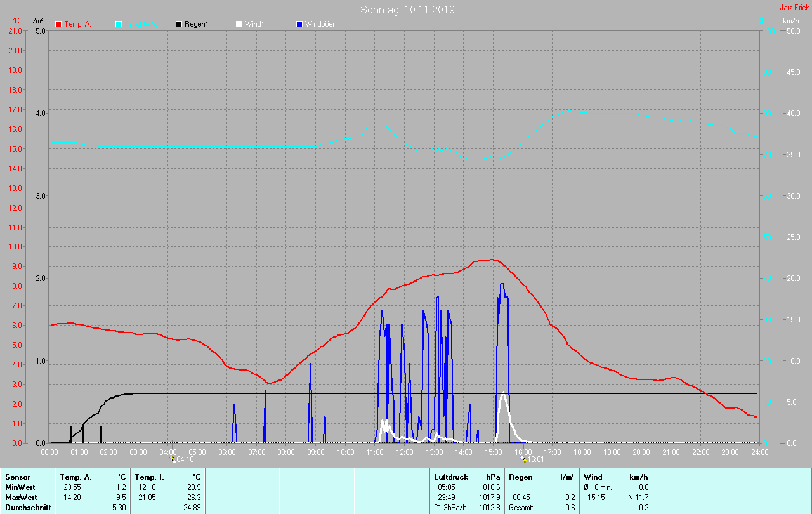
Task: Click the red Temp. A. legend swatch
Action: click(58, 24)
